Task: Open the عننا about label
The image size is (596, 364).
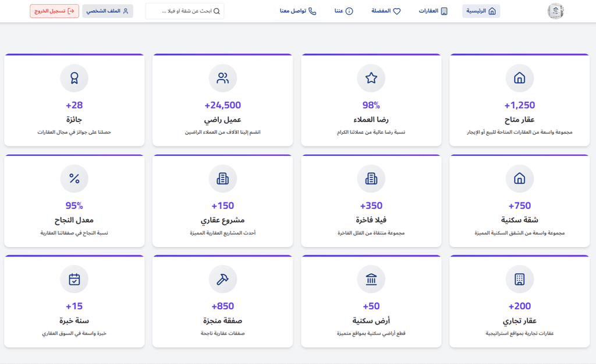Action: [339, 11]
